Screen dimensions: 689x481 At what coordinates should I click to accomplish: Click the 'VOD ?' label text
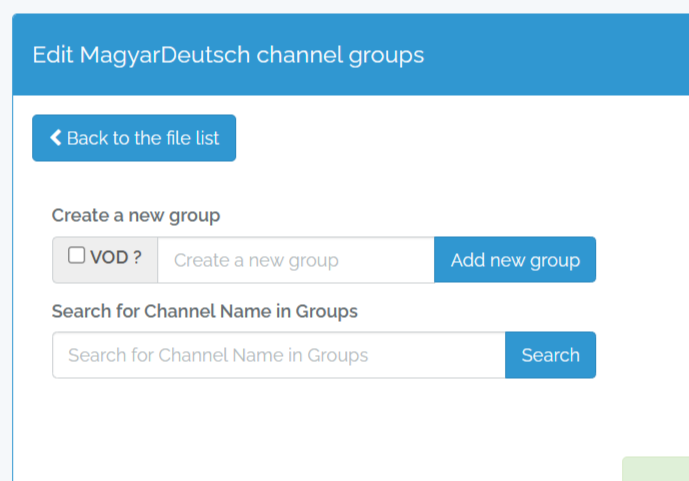(116, 257)
